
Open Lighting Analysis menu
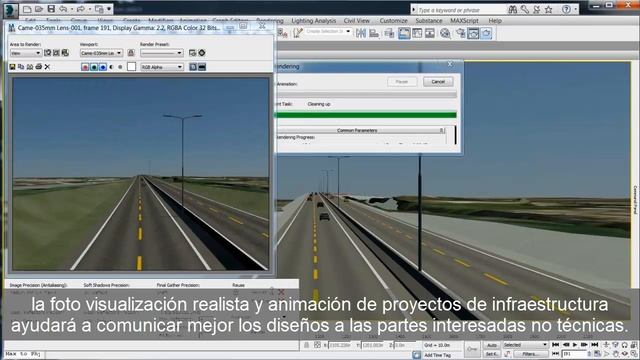click(314, 20)
